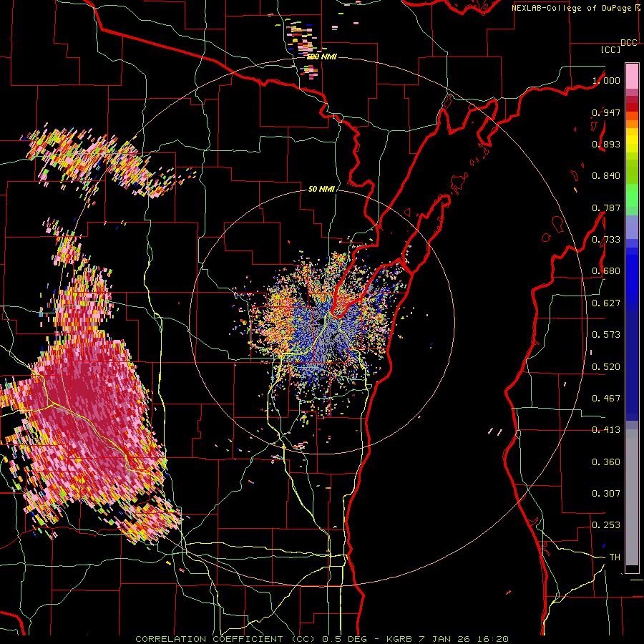The width and height of the screenshot is (644, 644).
Task: Select the 0.627 legend value
Action: pyautogui.click(x=606, y=303)
